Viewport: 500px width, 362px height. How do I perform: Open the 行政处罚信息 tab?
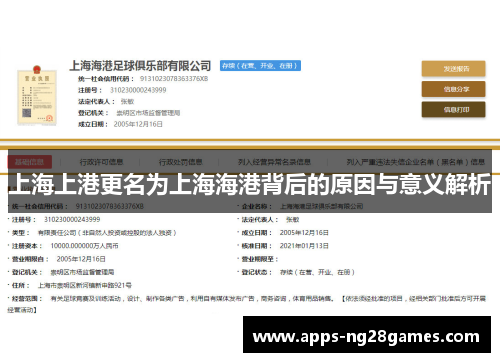(180, 162)
